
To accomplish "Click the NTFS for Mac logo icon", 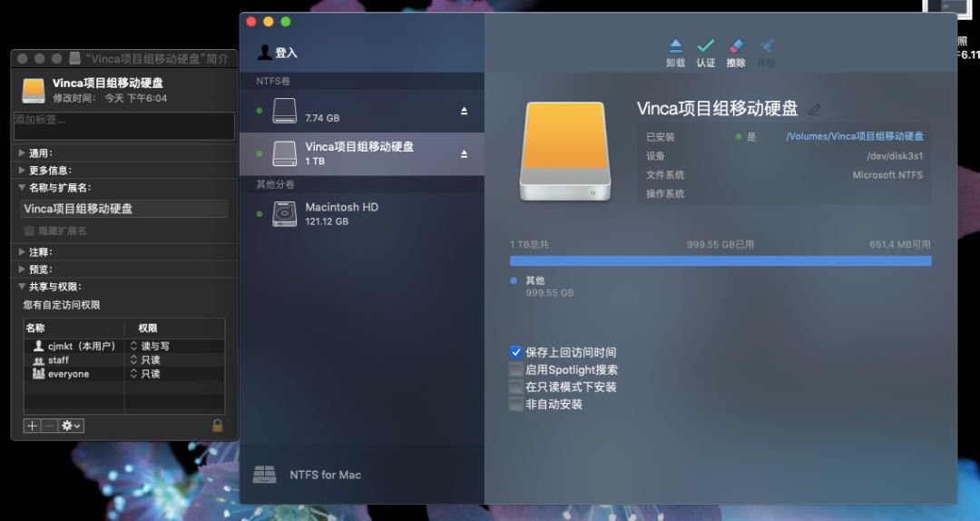I will tap(264, 475).
